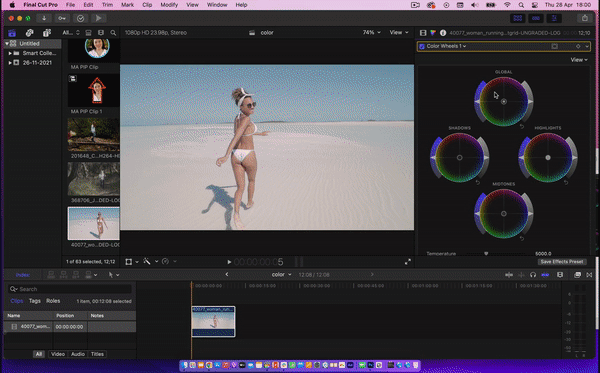
Task: Open the File menu
Action: (70, 5)
